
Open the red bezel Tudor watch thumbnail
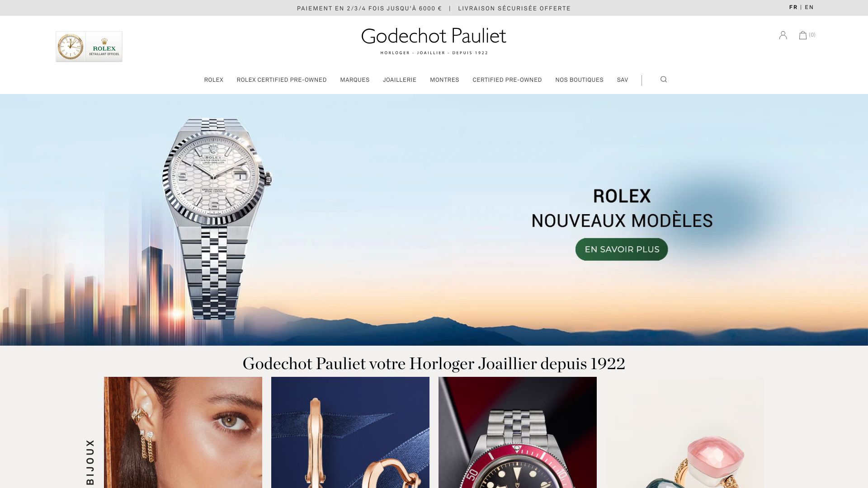point(518,432)
